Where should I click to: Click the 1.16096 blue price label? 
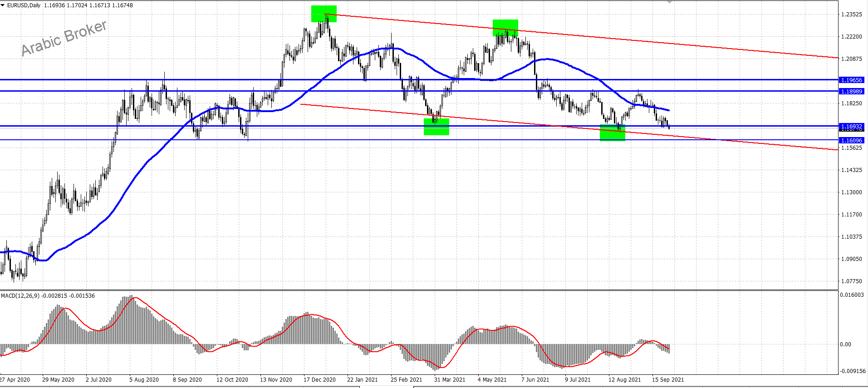(x=851, y=140)
